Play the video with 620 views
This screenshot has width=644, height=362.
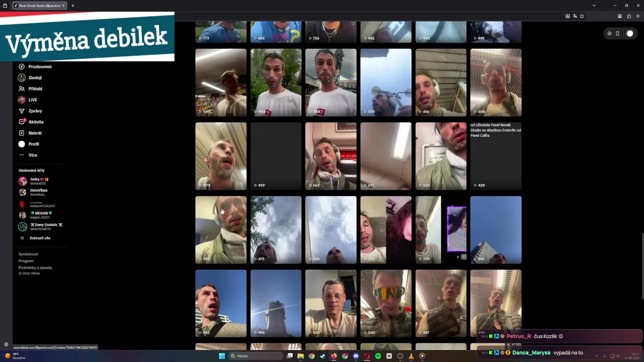coord(331,304)
